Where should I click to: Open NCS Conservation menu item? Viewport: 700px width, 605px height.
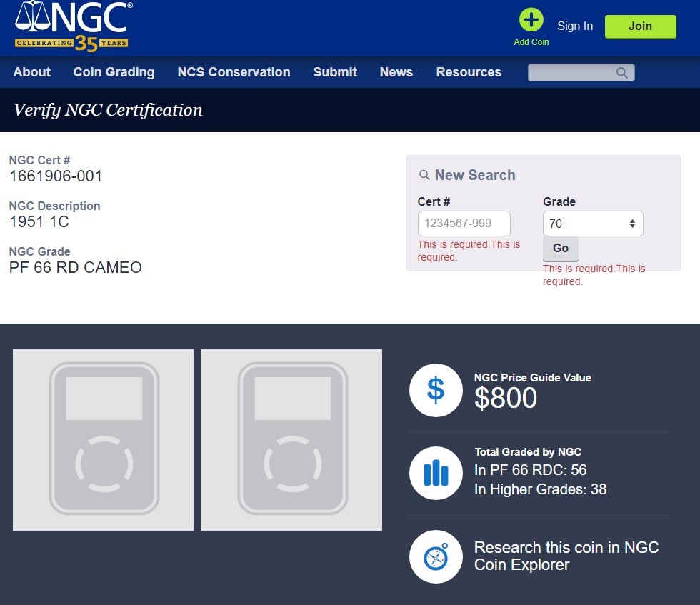[234, 72]
